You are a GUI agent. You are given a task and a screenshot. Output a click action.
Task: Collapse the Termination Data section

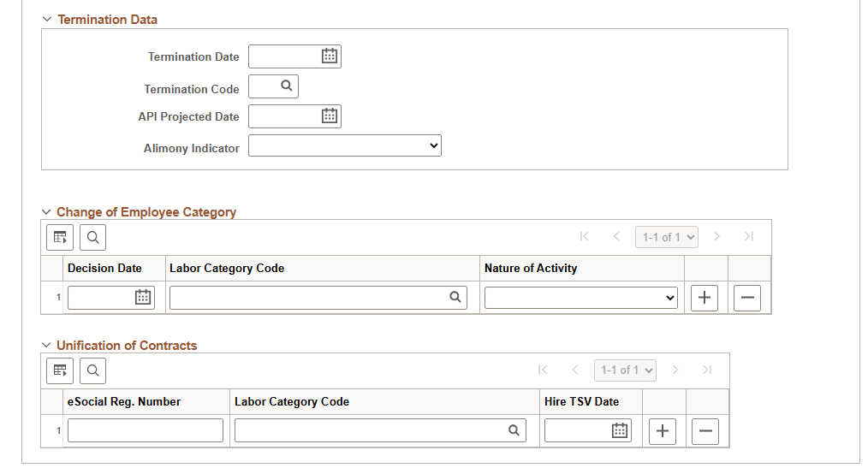[x=47, y=20]
